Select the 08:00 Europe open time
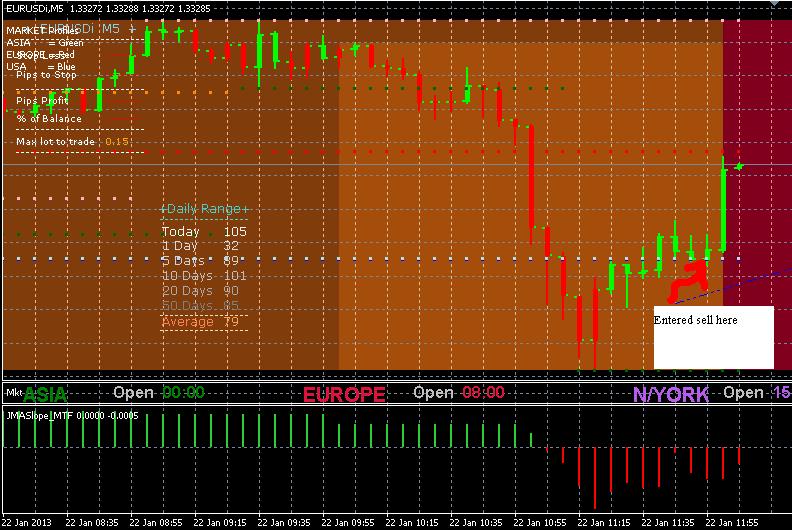 483,392
